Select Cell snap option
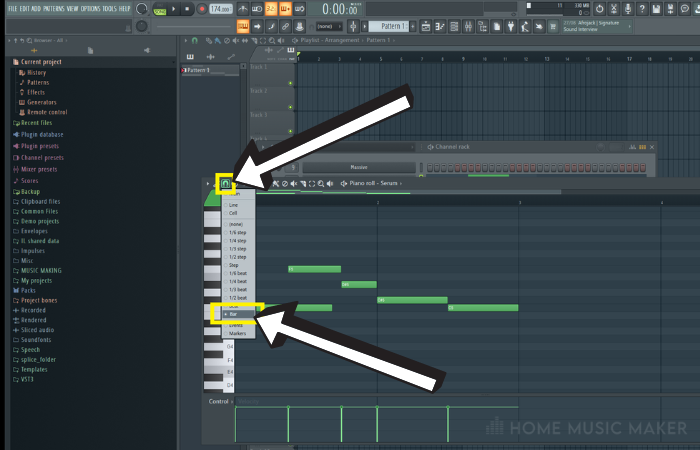 coord(239,213)
